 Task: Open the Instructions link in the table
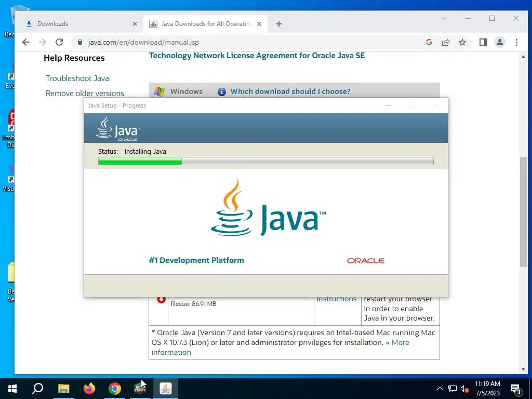(337, 299)
